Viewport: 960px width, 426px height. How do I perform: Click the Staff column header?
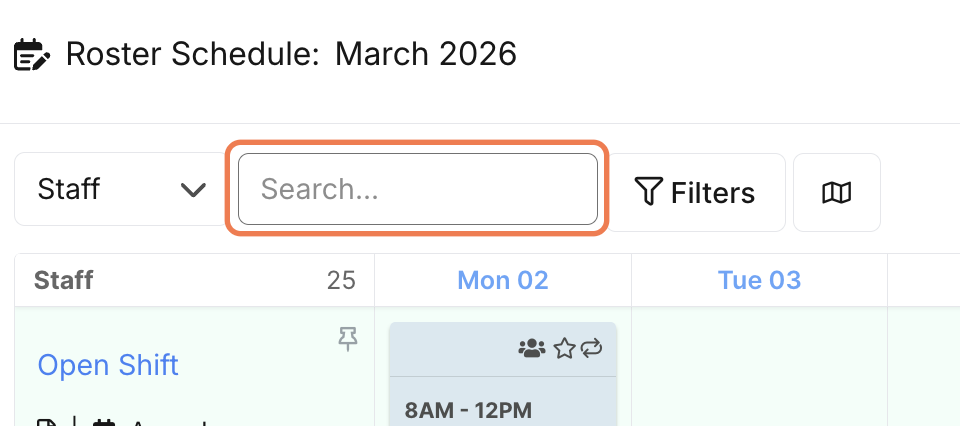(x=64, y=280)
